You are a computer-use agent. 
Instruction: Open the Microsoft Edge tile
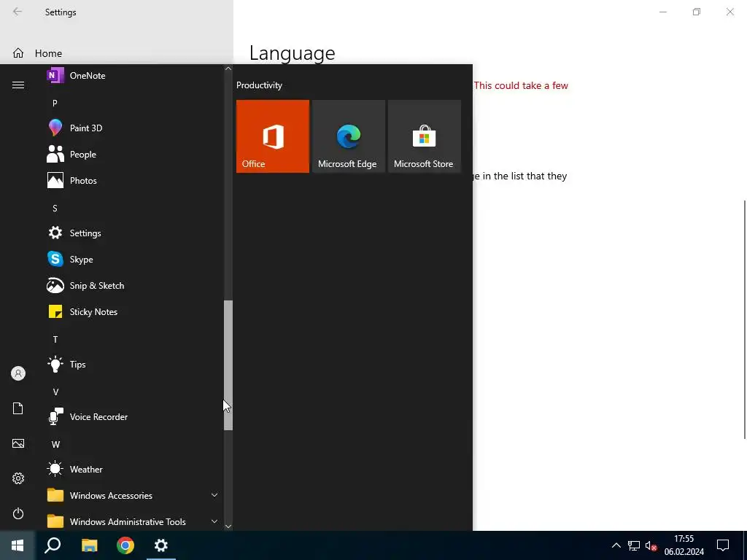click(x=348, y=136)
